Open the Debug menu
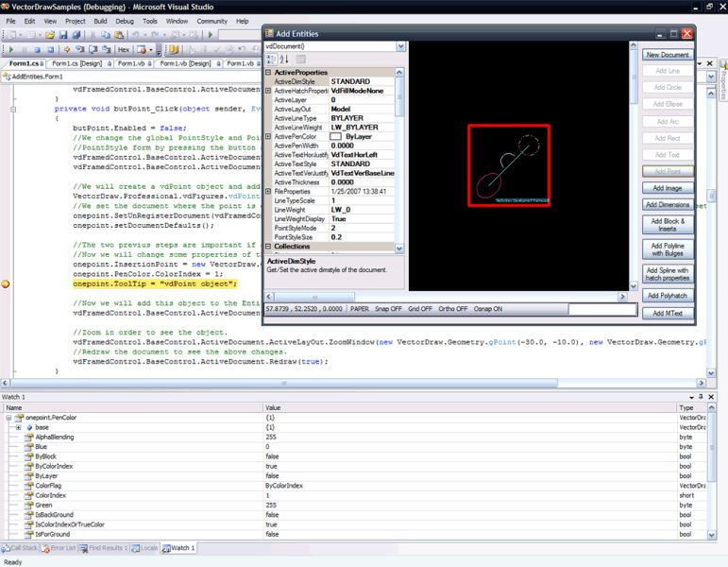The image size is (728, 567). 125,21
